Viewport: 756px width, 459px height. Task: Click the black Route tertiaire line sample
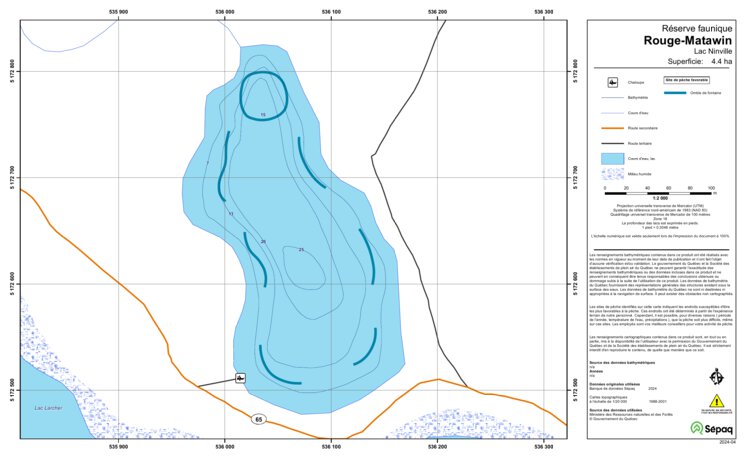point(612,144)
